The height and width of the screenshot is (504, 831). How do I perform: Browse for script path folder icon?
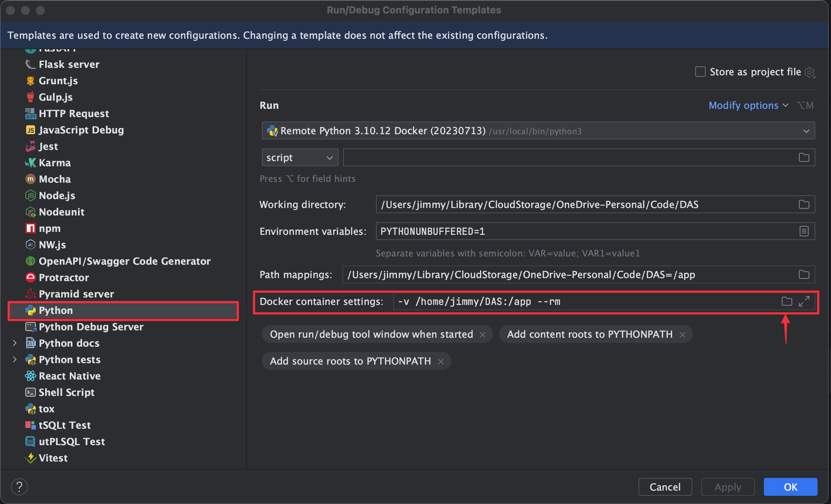804,157
